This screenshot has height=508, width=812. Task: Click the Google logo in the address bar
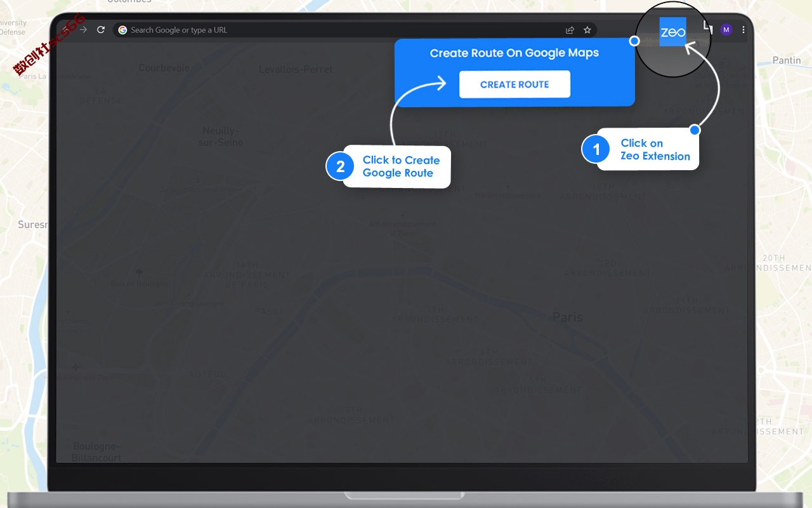pyautogui.click(x=122, y=30)
